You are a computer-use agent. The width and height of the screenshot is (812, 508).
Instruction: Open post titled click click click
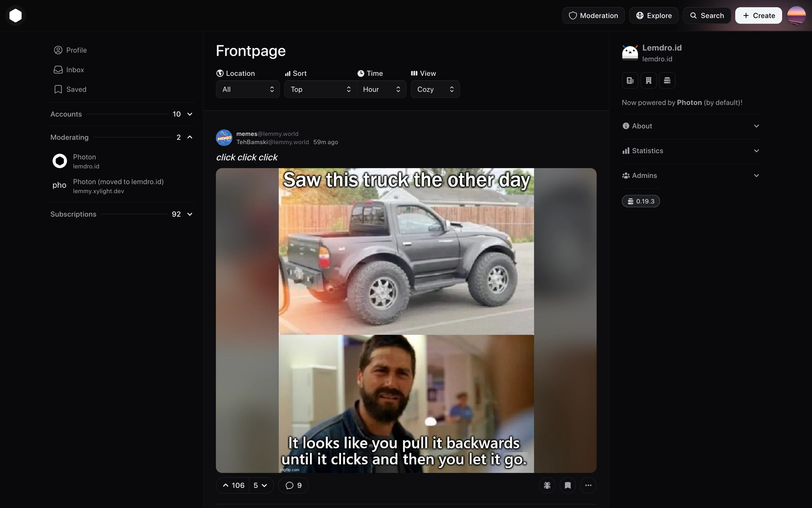[x=247, y=157]
